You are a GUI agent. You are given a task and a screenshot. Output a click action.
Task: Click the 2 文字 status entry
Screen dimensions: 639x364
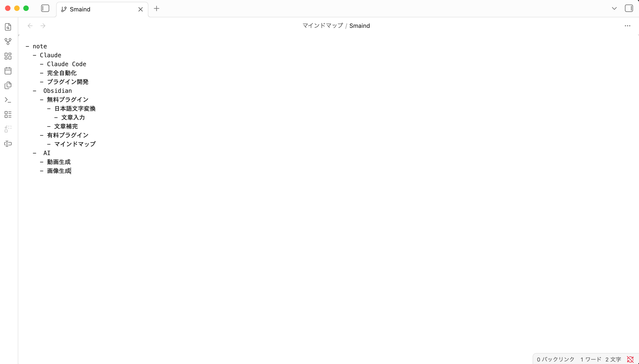pyautogui.click(x=613, y=359)
